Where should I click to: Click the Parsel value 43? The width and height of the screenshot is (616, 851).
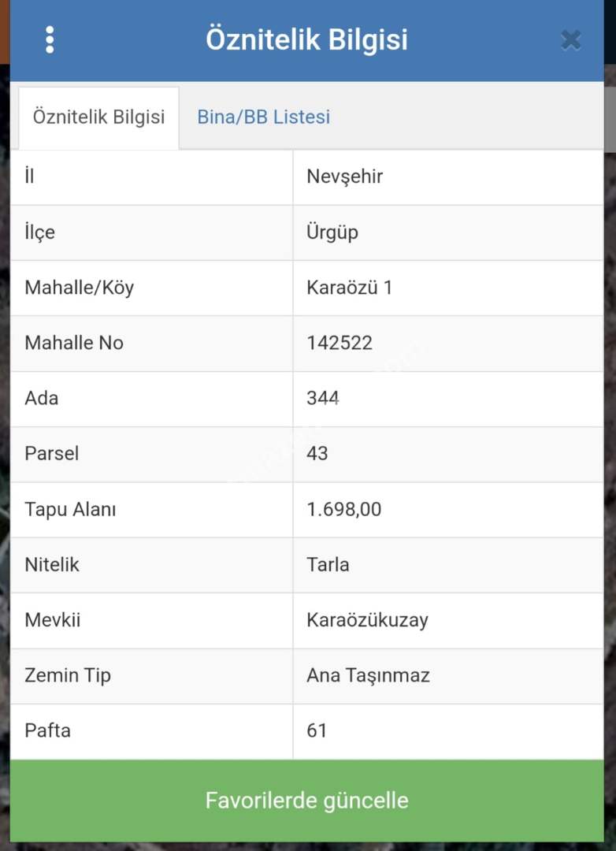(x=317, y=453)
